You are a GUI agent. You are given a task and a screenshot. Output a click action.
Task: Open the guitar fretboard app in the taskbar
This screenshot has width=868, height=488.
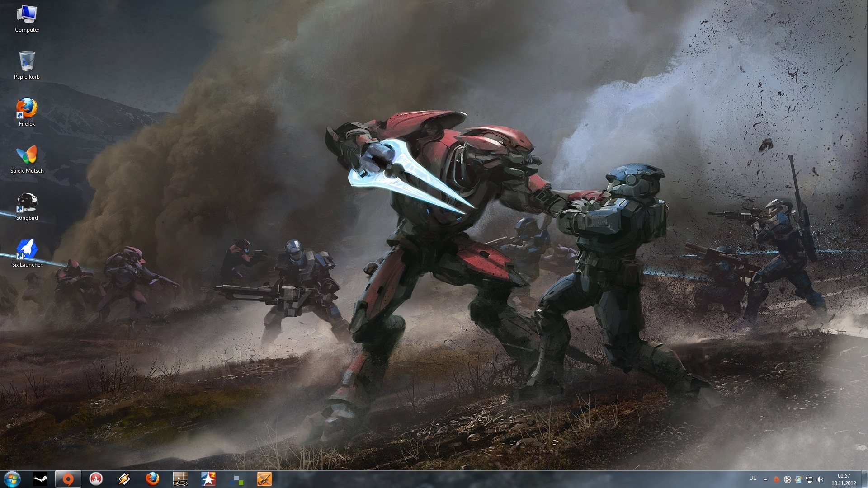180,479
